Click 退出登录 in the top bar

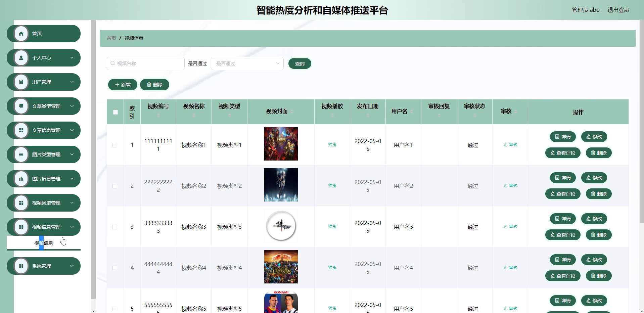(618, 10)
